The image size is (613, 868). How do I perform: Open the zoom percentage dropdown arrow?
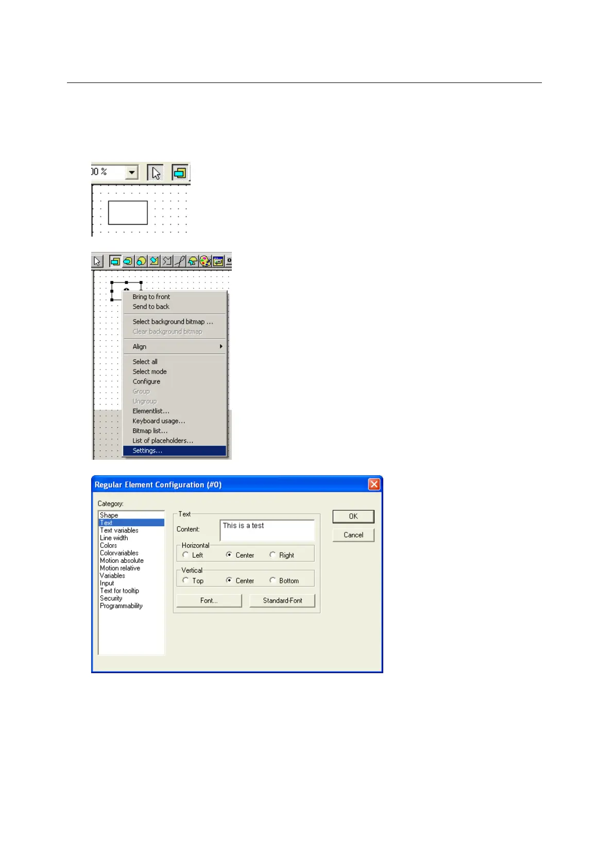(132, 172)
